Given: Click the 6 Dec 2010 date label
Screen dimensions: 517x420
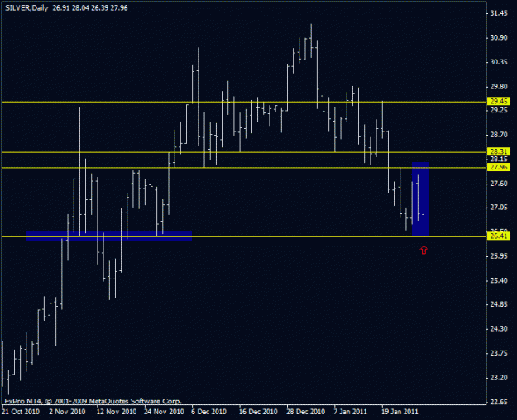Looking at the screenshot, I should 209,412.
